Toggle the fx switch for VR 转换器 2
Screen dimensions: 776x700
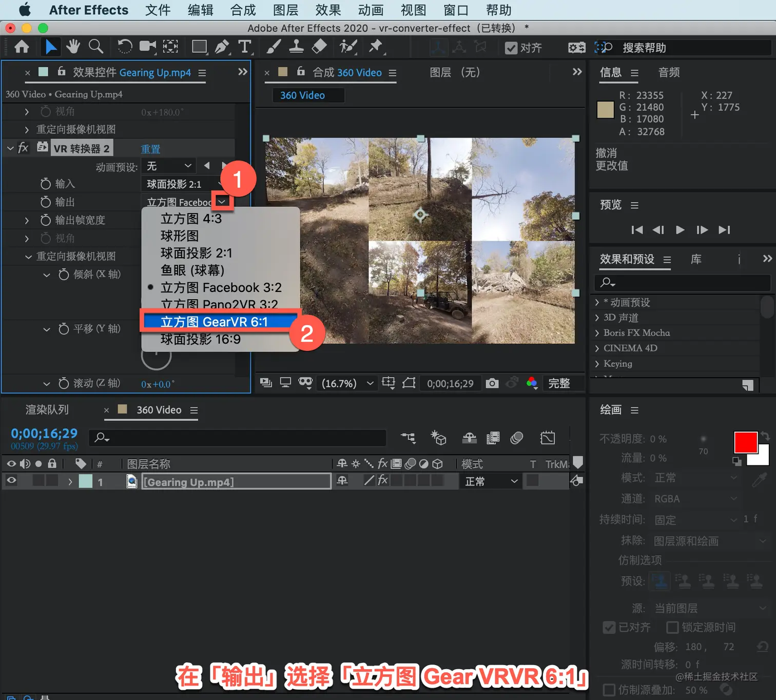coord(23,148)
